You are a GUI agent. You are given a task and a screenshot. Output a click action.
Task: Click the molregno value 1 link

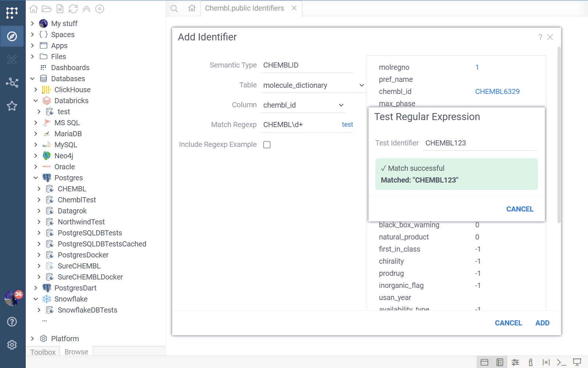477,67
